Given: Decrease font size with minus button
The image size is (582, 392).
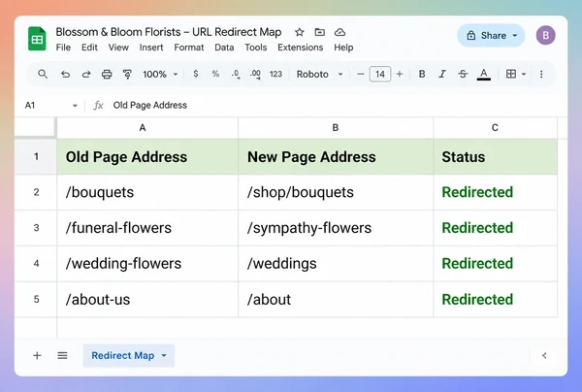Looking at the screenshot, I should (360, 75).
